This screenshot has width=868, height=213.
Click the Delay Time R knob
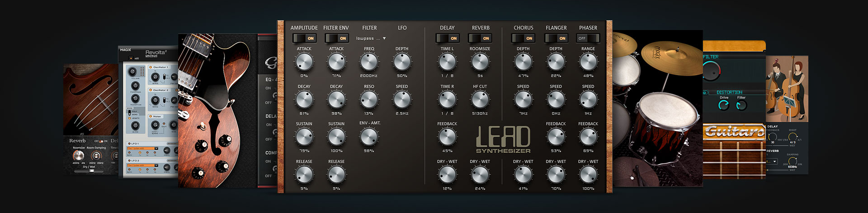click(447, 99)
